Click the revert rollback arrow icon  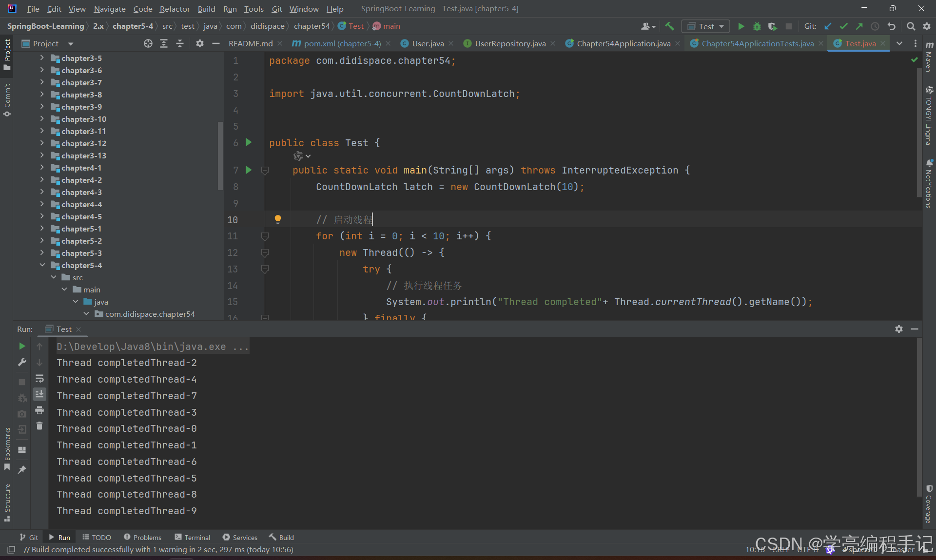[892, 26]
